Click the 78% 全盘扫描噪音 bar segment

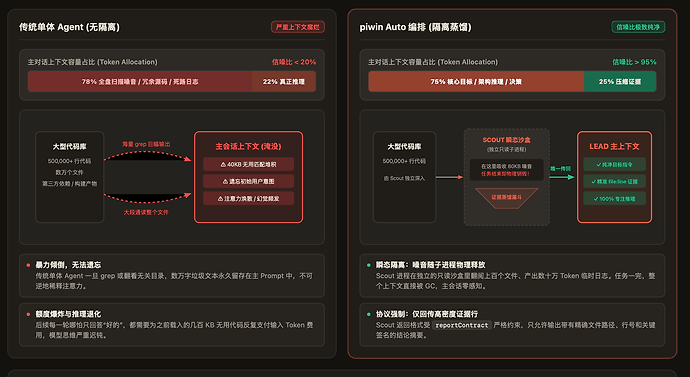click(140, 81)
